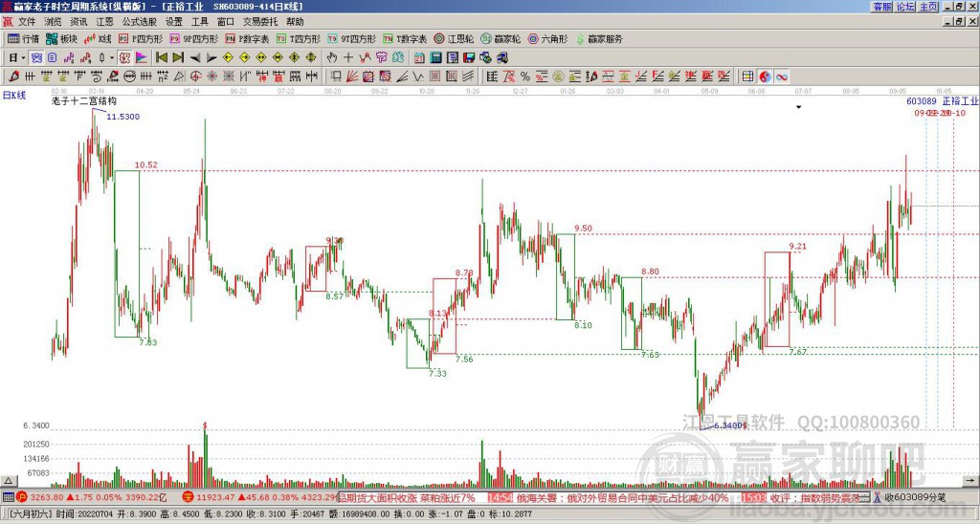Open the calculator icon
This screenshot has height=524, width=980.
[435, 57]
